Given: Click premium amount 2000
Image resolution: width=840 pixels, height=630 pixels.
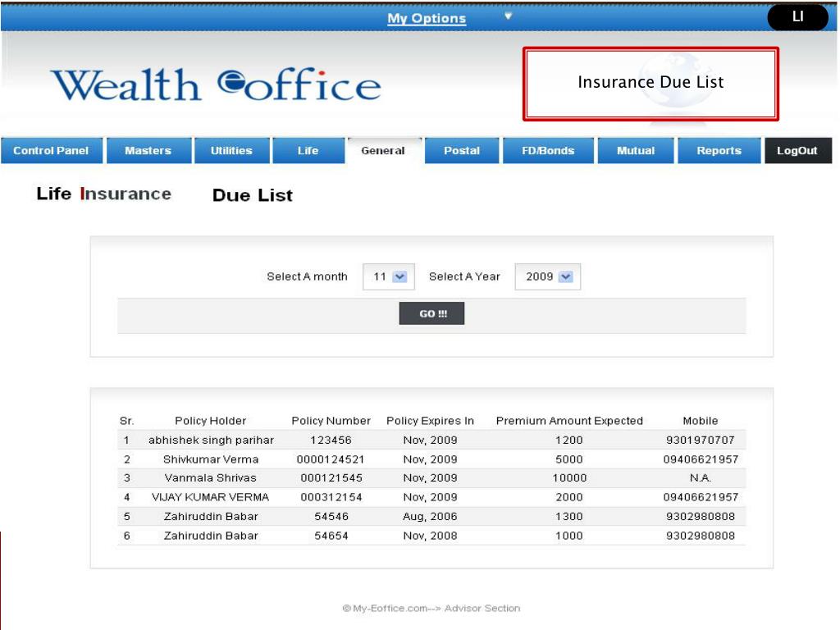Looking at the screenshot, I should coord(569,497).
